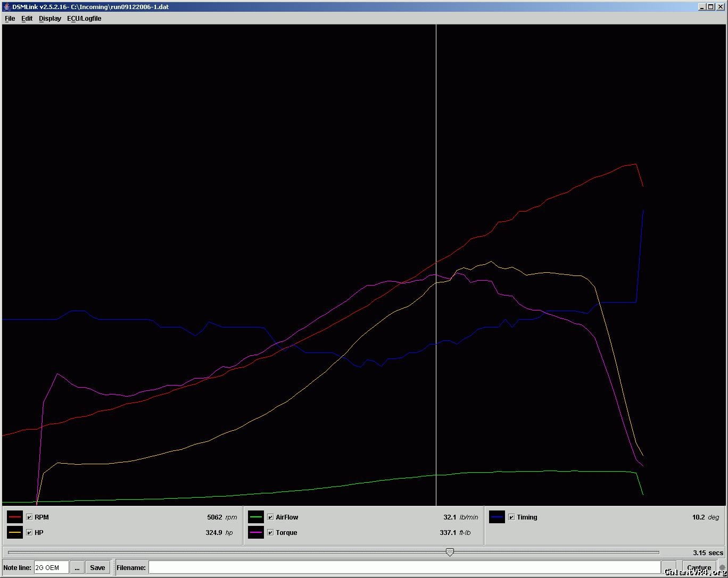The height and width of the screenshot is (578, 728).
Task: Focus the Note line field containing 2G OEM
Action: coord(51,567)
